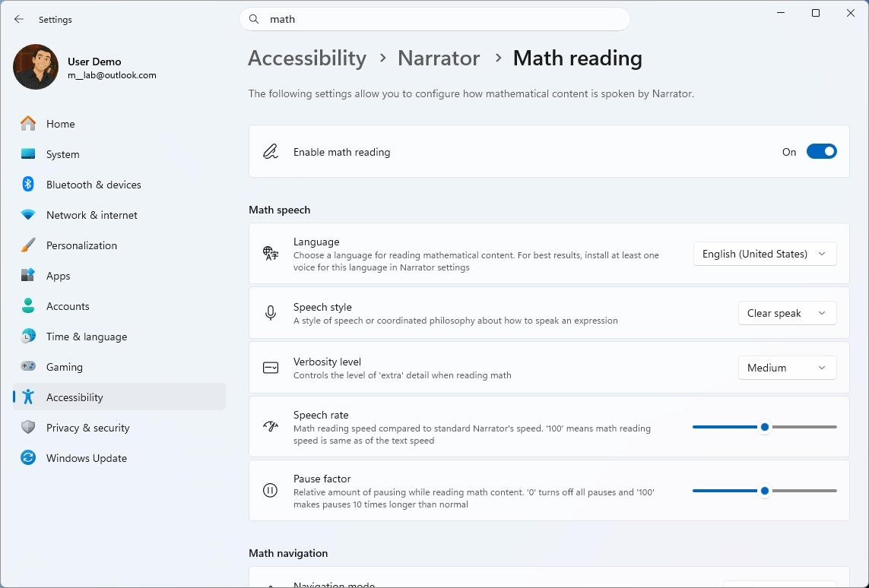
Task: Turn off Enable math reading toggle
Action: (x=821, y=152)
